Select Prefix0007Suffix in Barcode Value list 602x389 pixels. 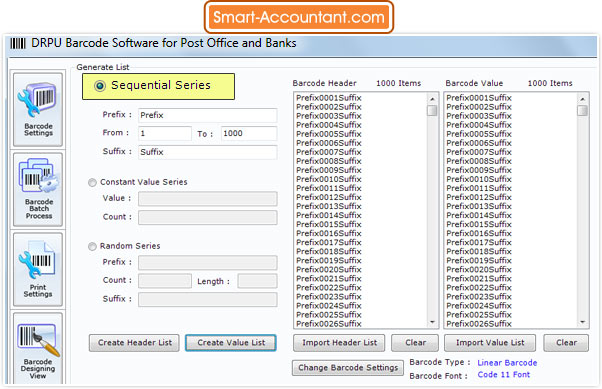click(479, 152)
